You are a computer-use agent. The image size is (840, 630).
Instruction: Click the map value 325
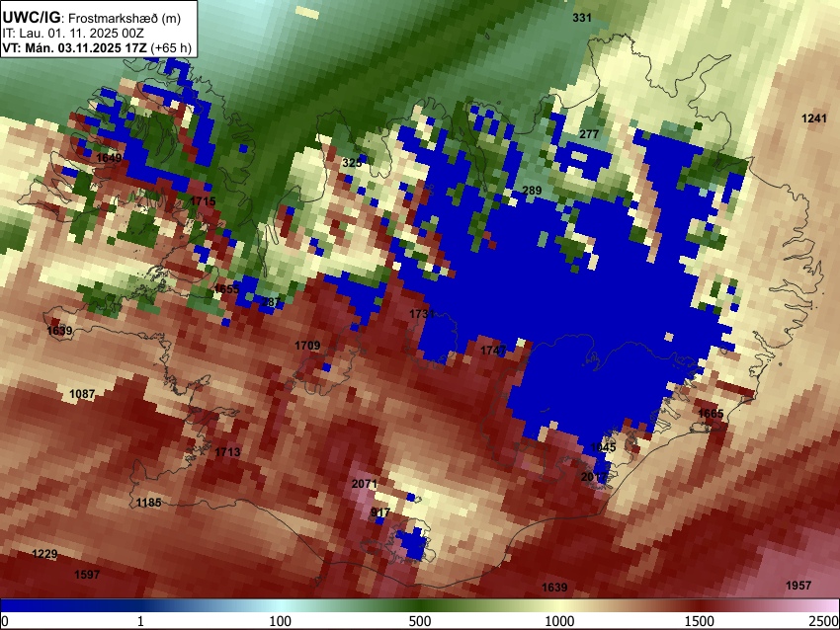click(x=352, y=163)
